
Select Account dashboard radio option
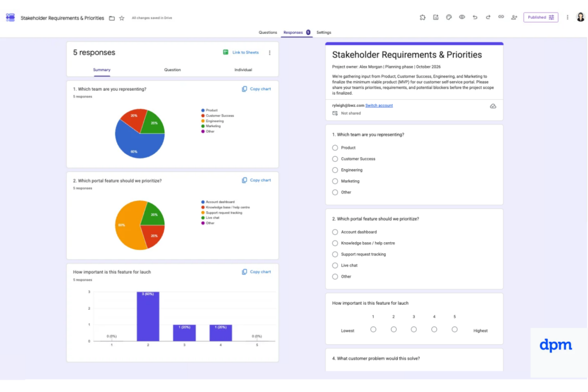pyautogui.click(x=335, y=232)
